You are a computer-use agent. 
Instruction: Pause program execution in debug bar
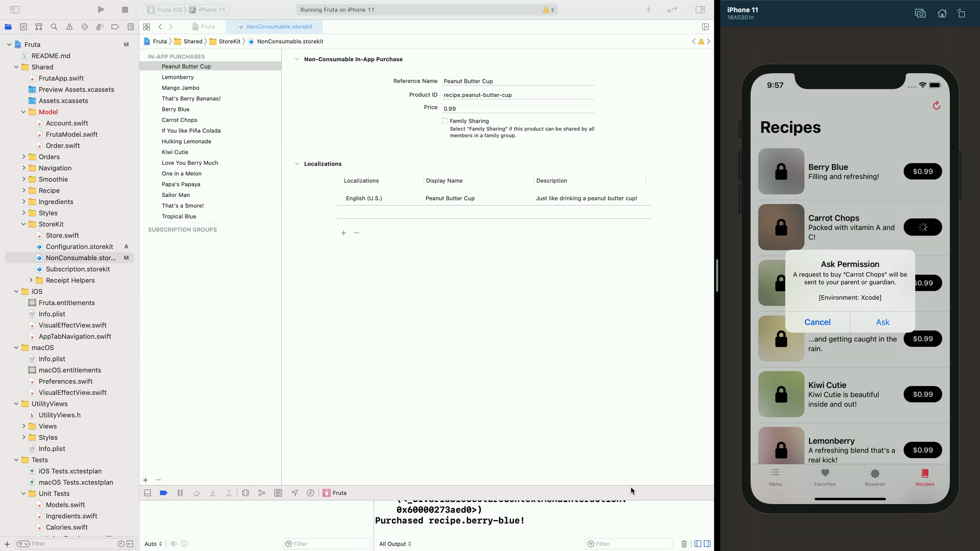[x=180, y=493]
